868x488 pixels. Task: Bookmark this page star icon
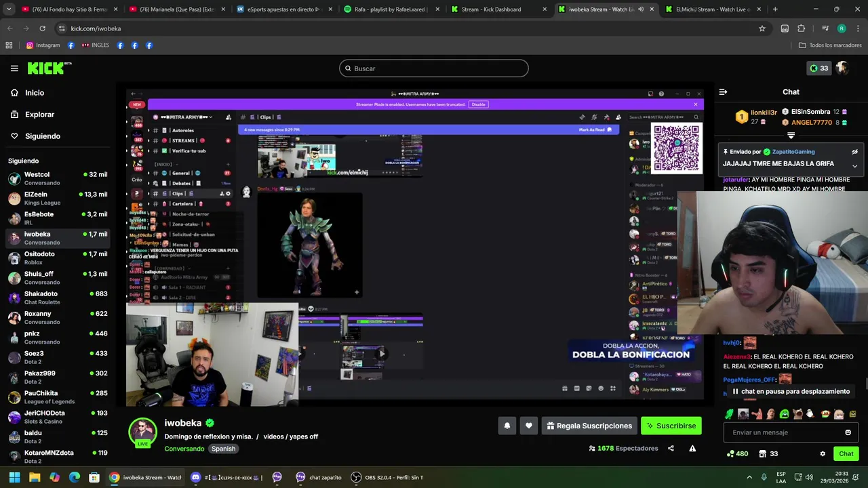[x=762, y=28]
